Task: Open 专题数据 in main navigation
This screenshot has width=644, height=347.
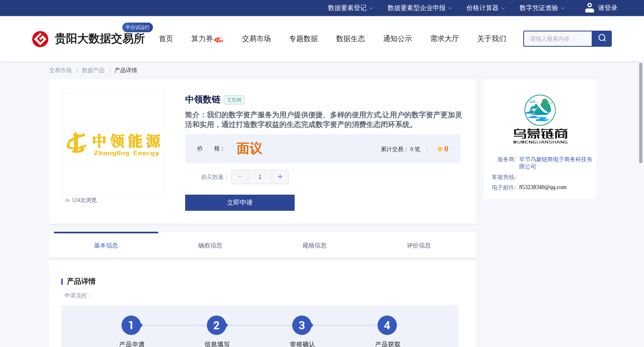Action: (x=303, y=39)
